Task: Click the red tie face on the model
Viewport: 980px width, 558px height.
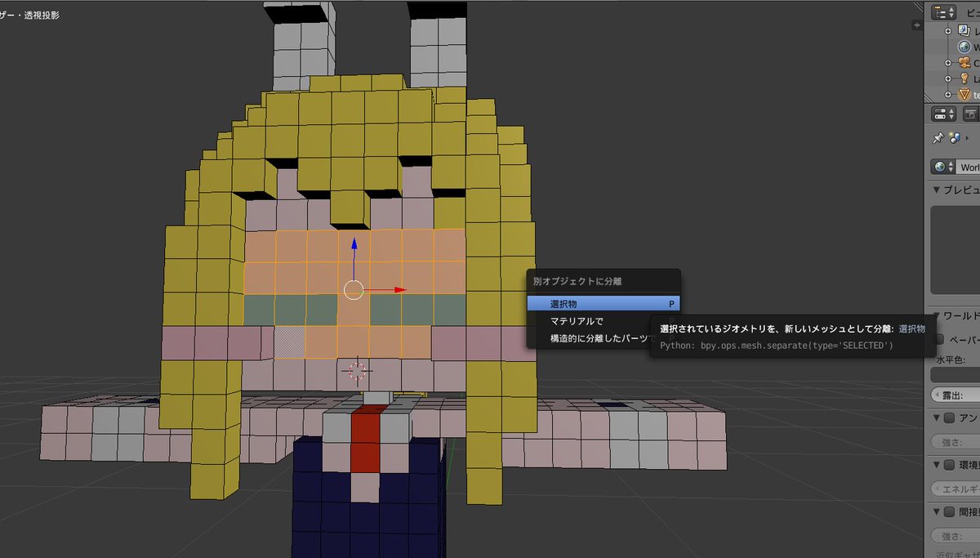Action: (364, 441)
